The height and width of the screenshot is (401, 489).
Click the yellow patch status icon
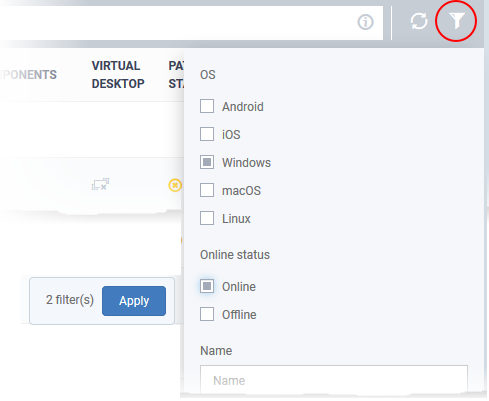175,185
